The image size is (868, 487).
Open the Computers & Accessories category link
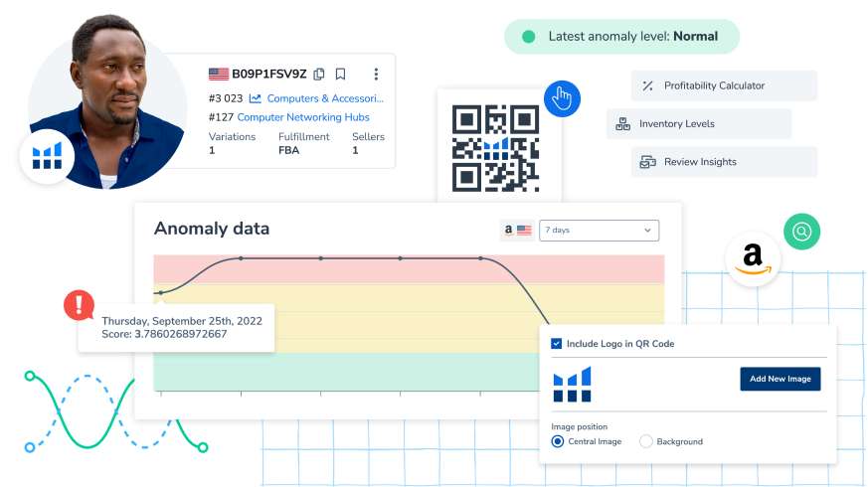point(324,98)
